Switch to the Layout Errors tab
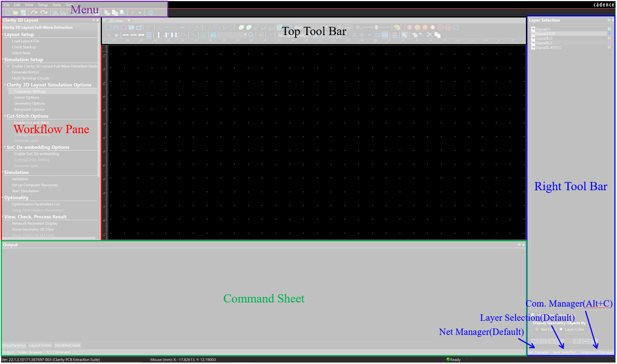 [40, 345]
